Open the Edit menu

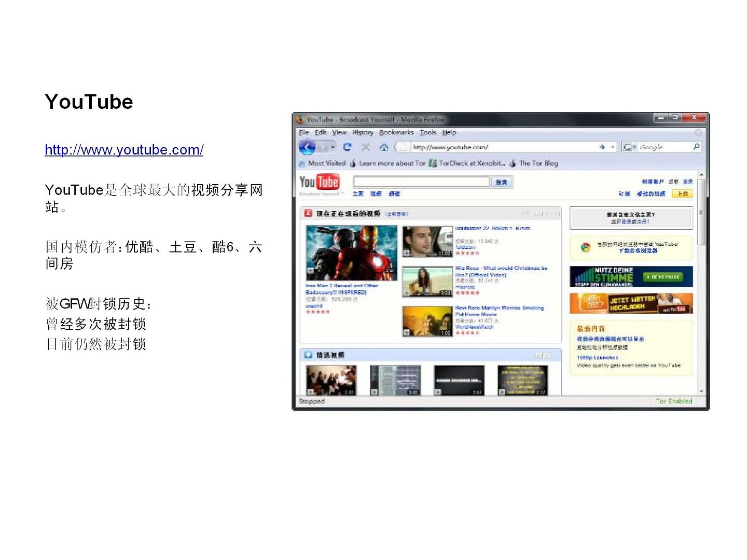click(x=321, y=133)
